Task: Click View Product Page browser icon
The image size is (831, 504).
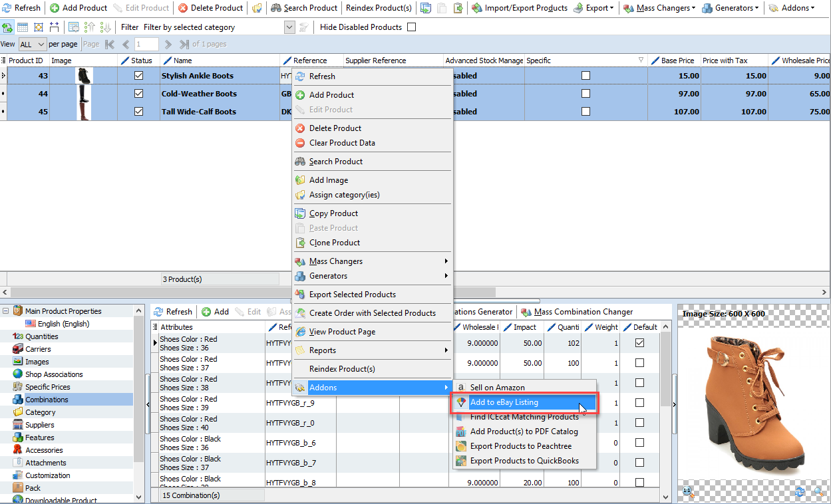Action: (300, 332)
